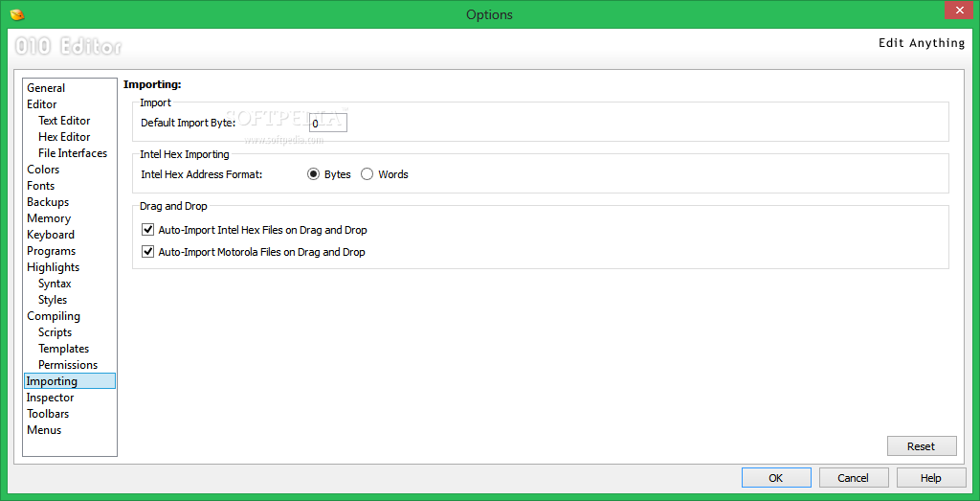Open the Fonts options category
980x501 pixels.
(40, 186)
